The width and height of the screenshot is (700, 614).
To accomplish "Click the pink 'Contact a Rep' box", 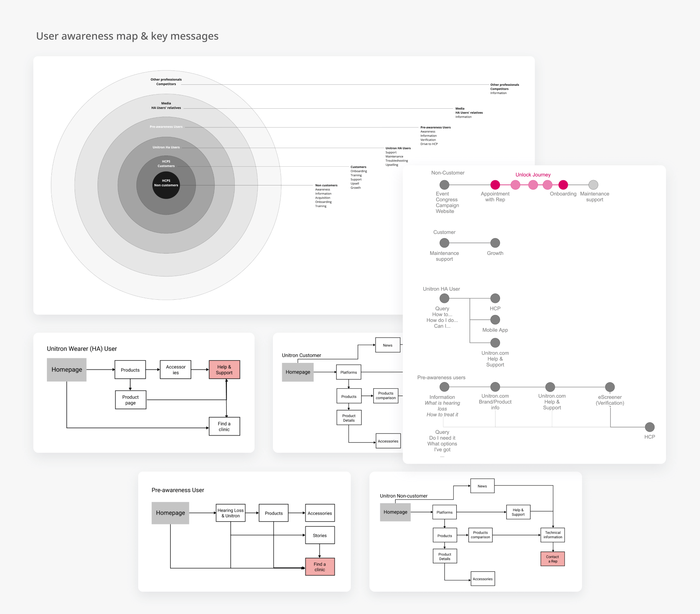I will (x=553, y=559).
